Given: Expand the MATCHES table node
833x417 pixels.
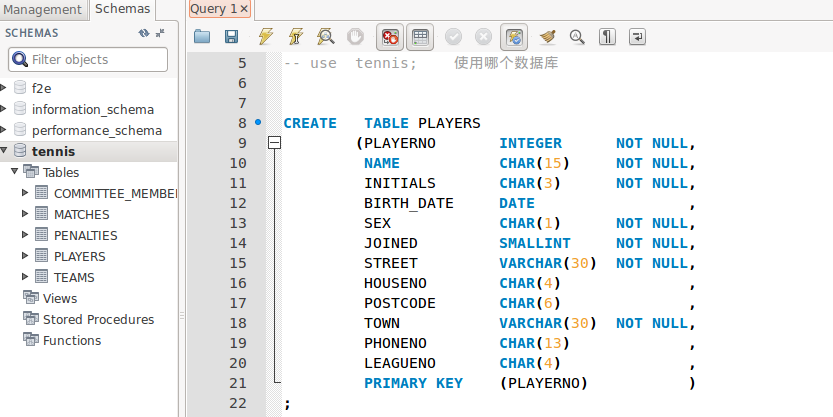Looking at the screenshot, I should click(x=25, y=214).
